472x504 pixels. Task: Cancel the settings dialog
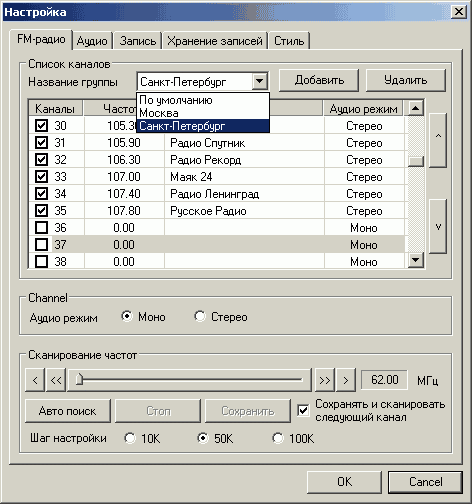tap(425, 482)
